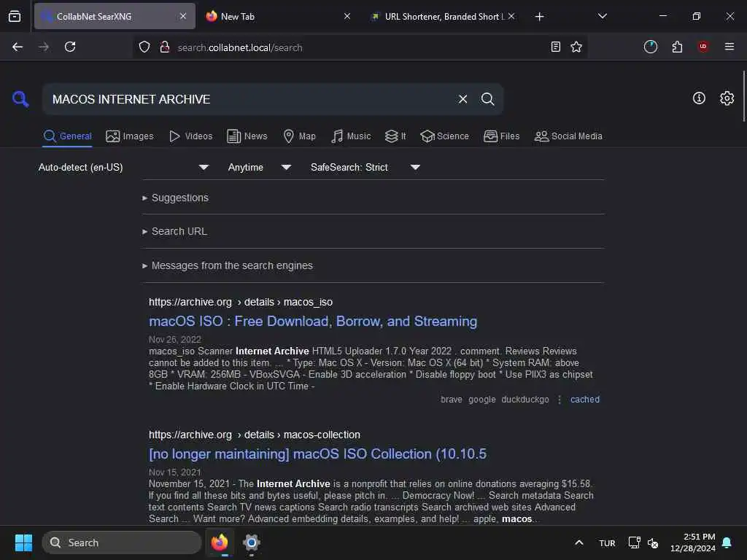This screenshot has width=747, height=560.
Task: Click Firefox icon in the taskbar
Action: coord(220,542)
